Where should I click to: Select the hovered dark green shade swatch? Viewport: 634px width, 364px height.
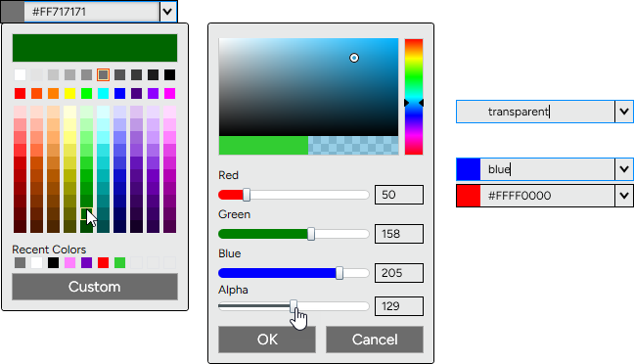[86, 214]
